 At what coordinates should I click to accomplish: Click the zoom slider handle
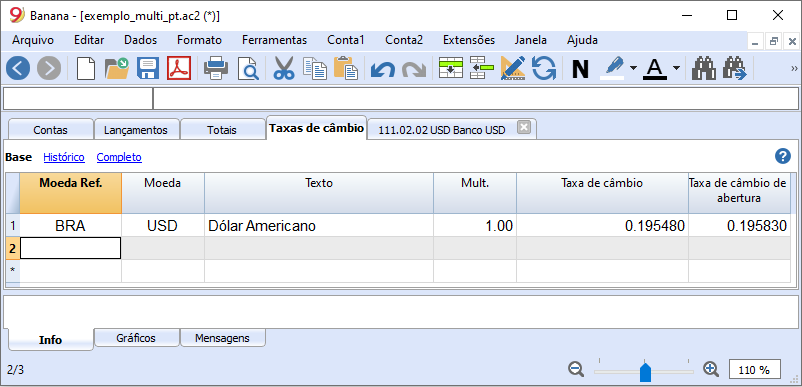point(645,372)
